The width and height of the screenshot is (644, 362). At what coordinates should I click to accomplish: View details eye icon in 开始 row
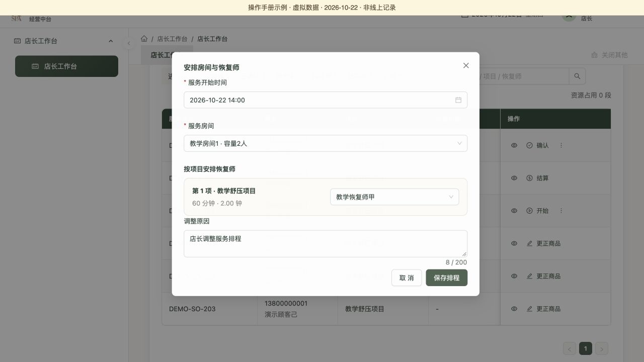pos(514,211)
